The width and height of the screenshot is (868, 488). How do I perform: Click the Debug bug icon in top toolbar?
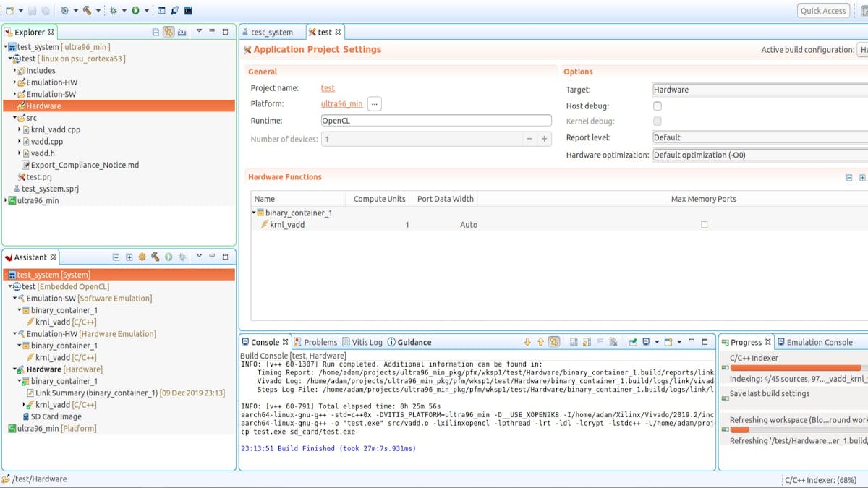[x=114, y=11]
